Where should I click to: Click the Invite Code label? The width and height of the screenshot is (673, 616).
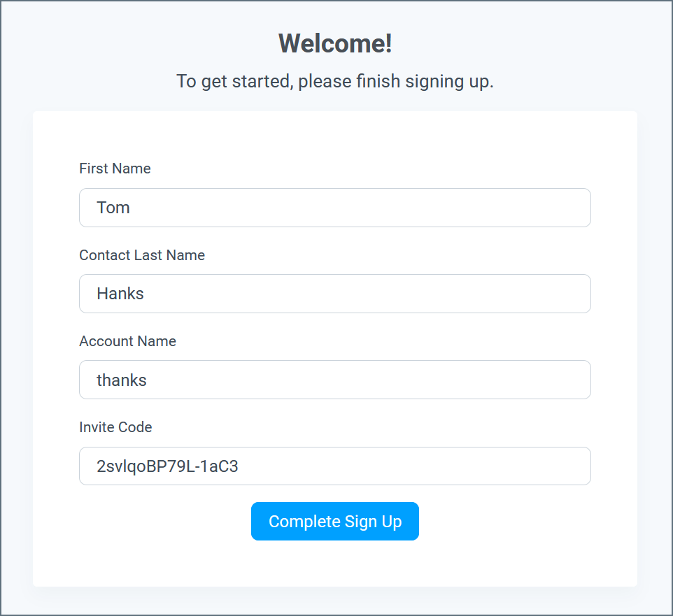115,427
